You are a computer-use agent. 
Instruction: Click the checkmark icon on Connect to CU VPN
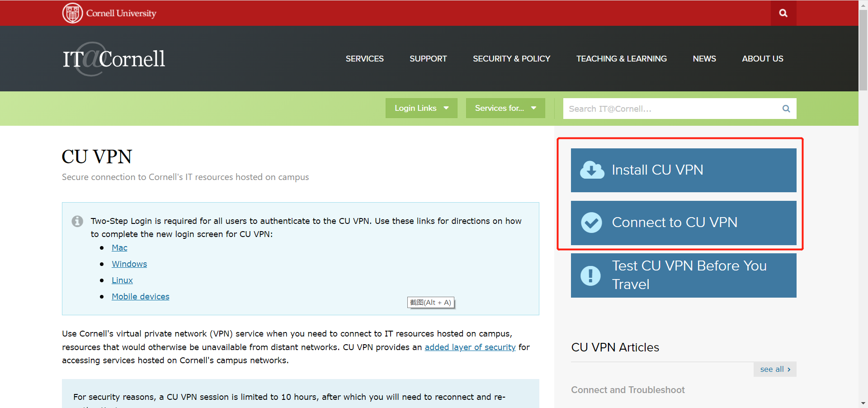[591, 223]
